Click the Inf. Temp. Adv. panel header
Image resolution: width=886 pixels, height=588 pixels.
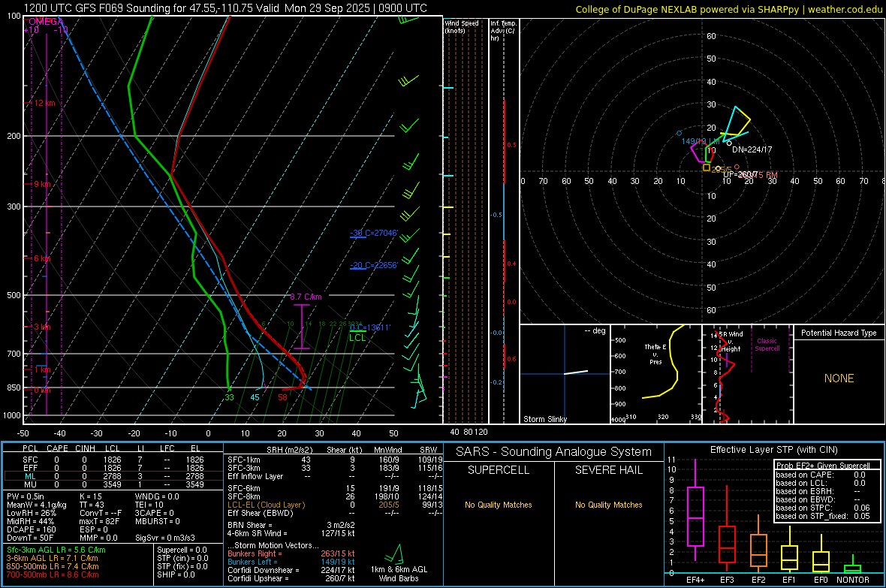[x=503, y=31]
